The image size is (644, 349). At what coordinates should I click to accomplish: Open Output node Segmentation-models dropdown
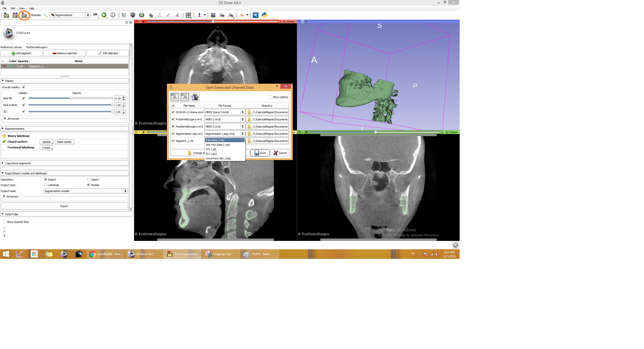[x=86, y=191]
